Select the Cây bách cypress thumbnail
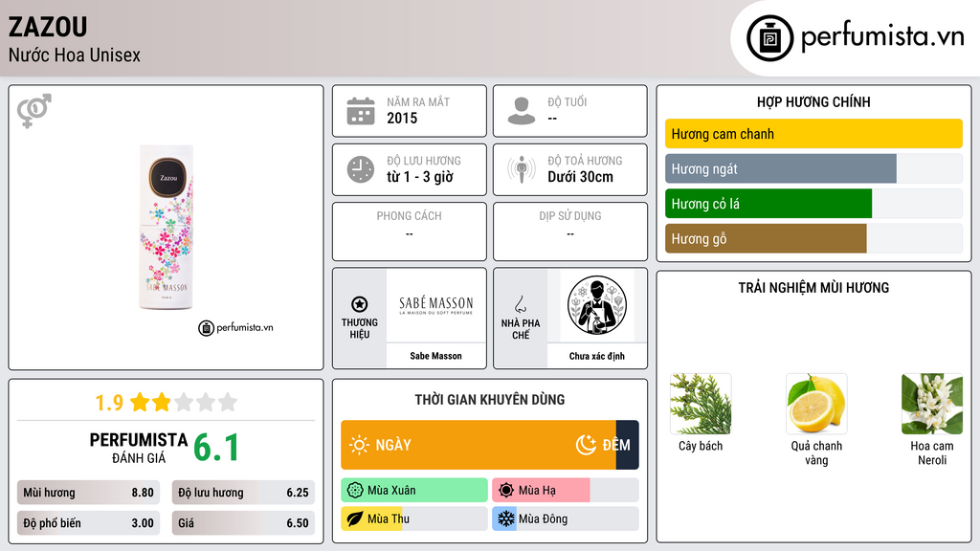This screenshot has width=980, height=551. [x=701, y=405]
